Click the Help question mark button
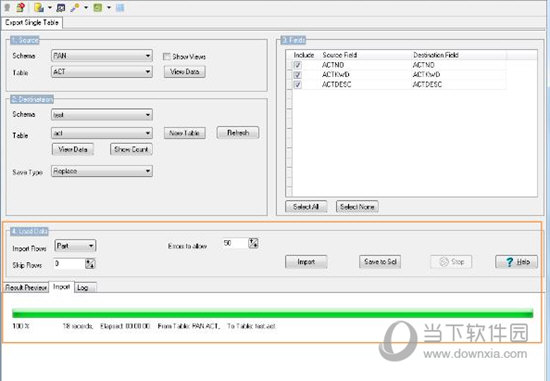The image size is (550, 381). coord(516,262)
